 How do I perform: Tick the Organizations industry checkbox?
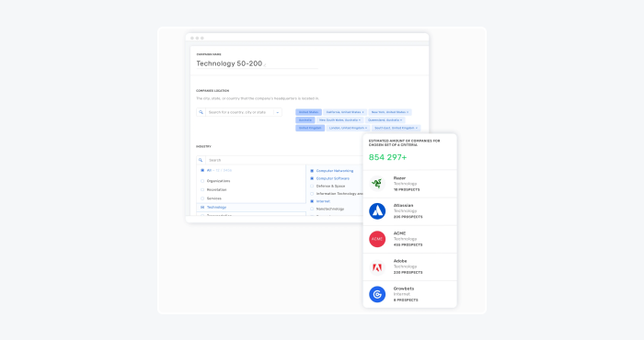click(202, 181)
